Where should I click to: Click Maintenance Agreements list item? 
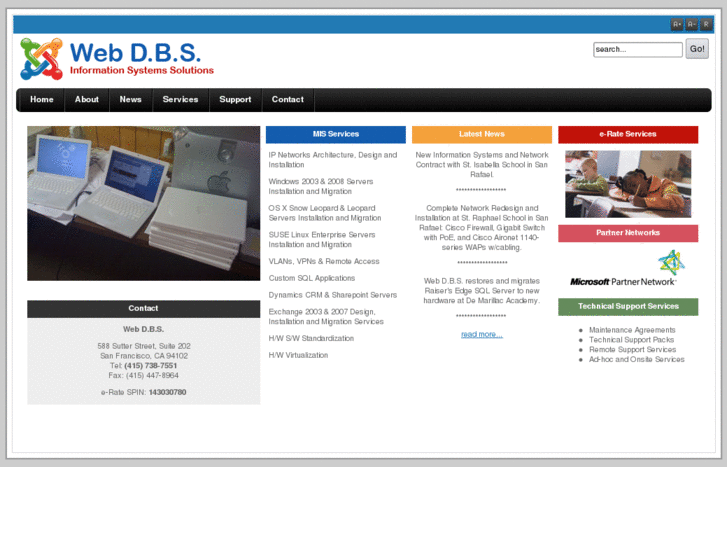[632, 330]
